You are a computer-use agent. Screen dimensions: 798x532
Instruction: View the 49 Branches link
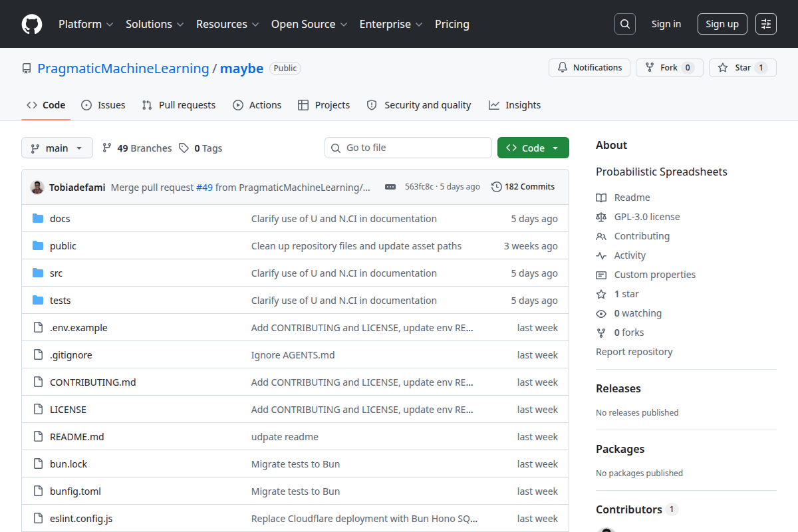coord(137,148)
